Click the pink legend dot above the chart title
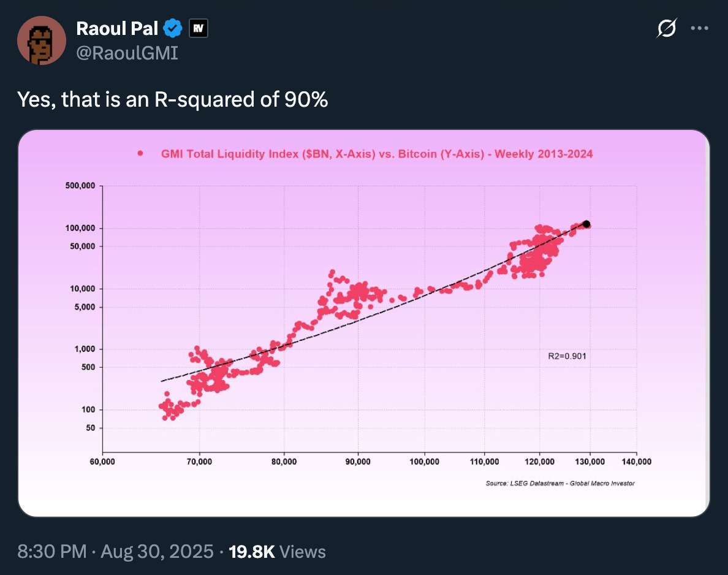The width and height of the screenshot is (728, 575). (140, 153)
